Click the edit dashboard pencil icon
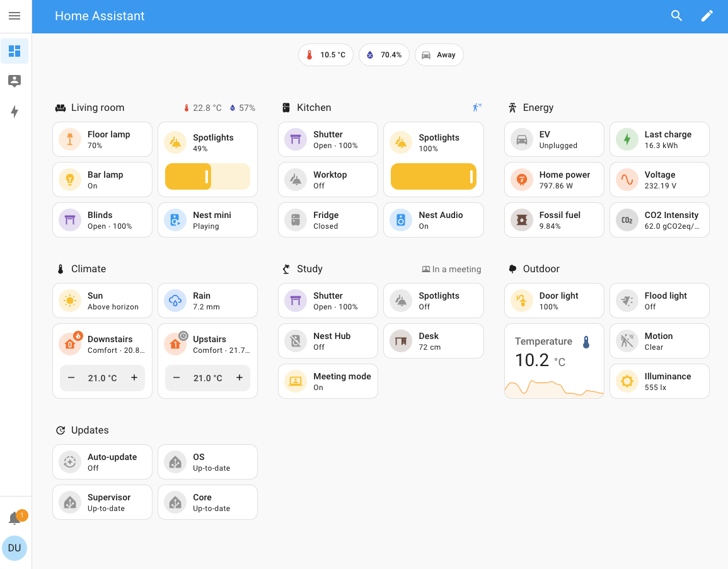The height and width of the screenshot is (569, 728). tap(707, 15)
